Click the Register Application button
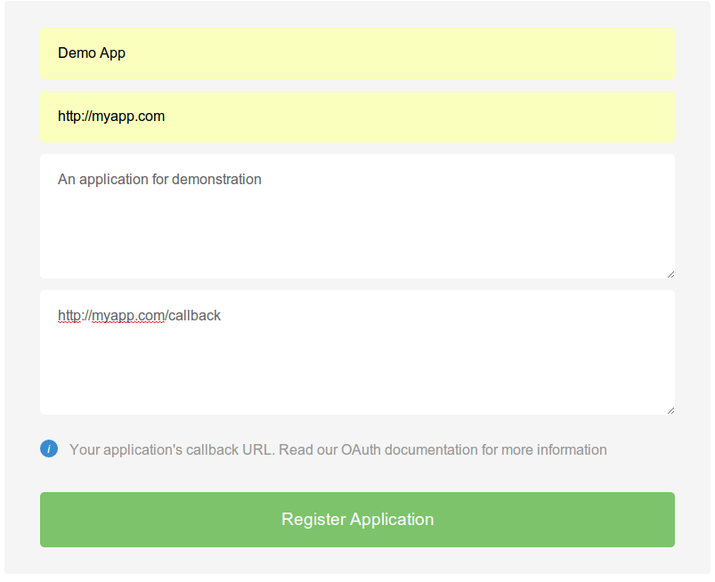The height and width of the screenshot is (582, 715). click(357, 519)
